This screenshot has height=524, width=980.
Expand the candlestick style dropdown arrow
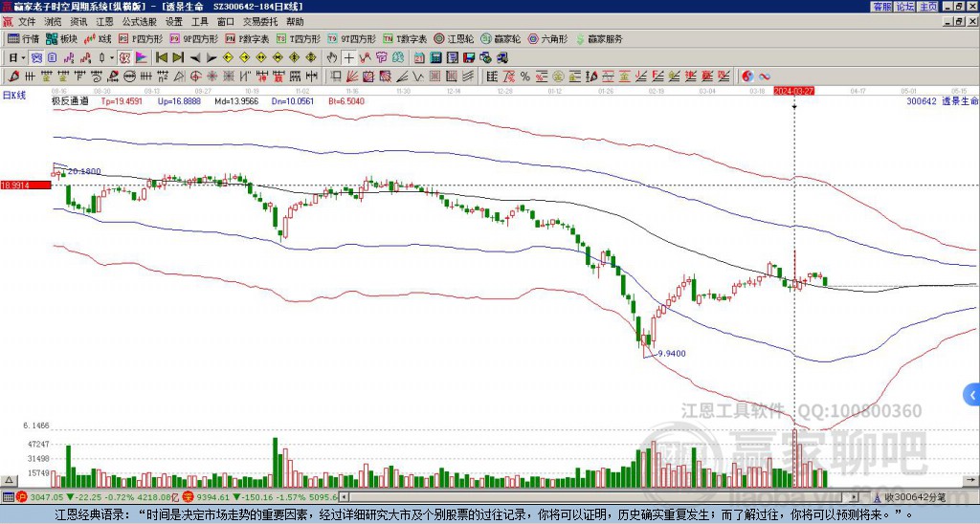(112, 57)
